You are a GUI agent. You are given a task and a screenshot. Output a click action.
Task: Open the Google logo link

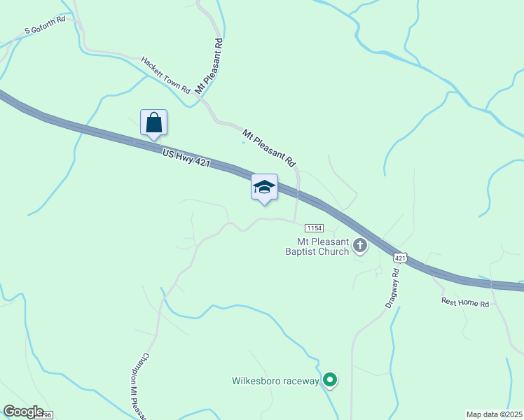23,412
